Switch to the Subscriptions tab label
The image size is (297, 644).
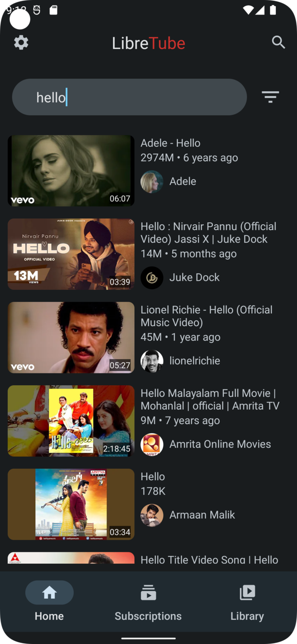pos(148,616)
